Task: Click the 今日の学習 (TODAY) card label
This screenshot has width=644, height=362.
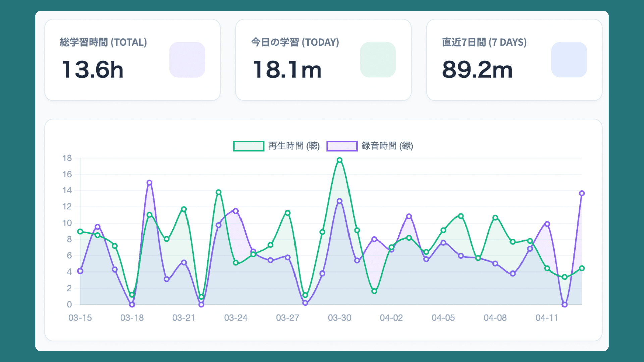Action: click(x=295, y=42)
